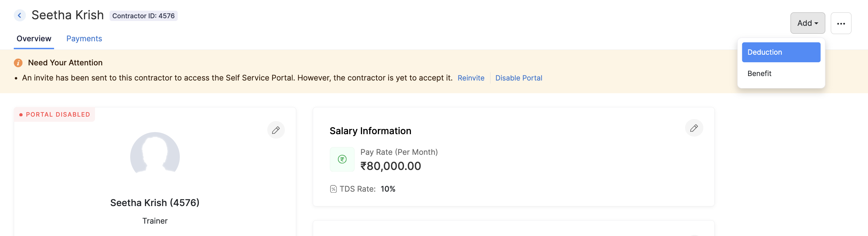Expand the Add dropdown button
This screenshot has height=236, width=868.
pos(807,23)
